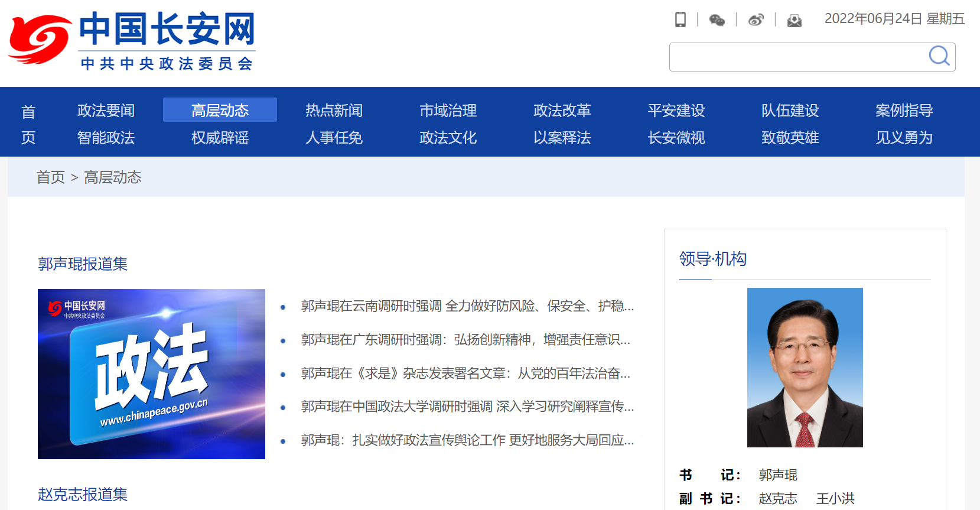Open the 平安建设 navigation item
This screenshot has width=980, height=510.
(676, 111)
